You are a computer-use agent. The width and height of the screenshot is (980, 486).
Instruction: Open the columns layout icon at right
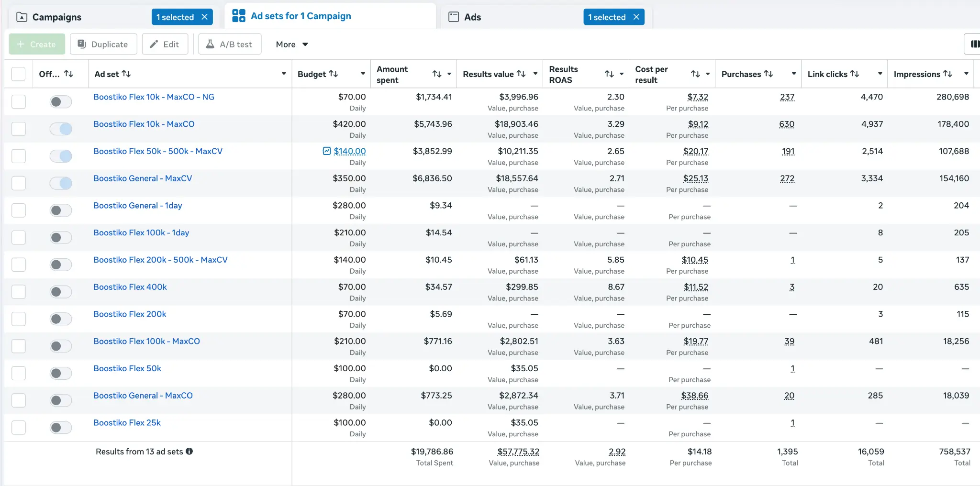[974, 44]
